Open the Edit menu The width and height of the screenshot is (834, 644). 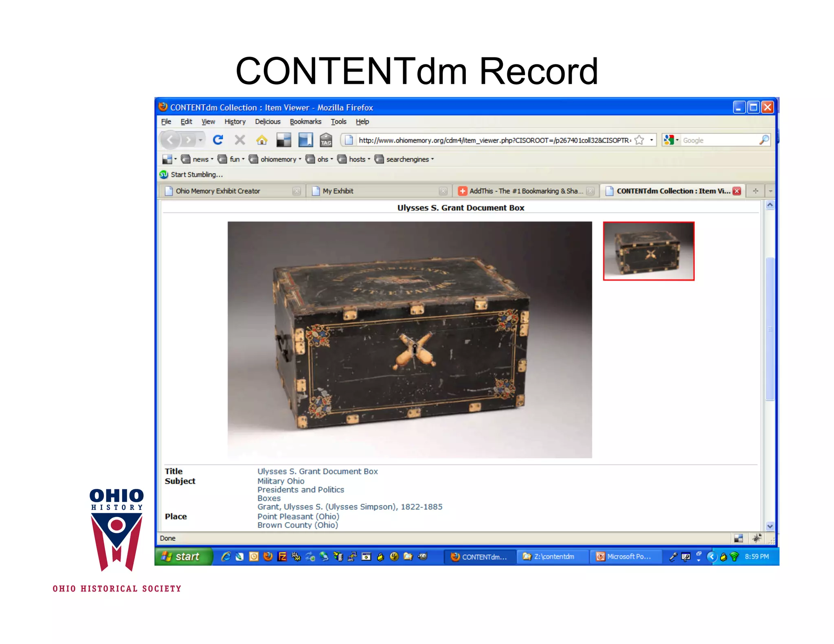pyautogui.click(x=186, y=121)
